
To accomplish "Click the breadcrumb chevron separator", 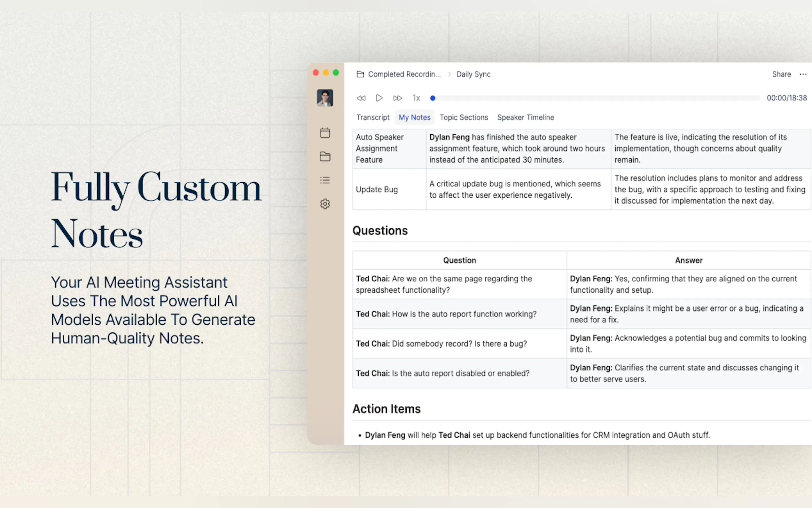I will point(449,74).
